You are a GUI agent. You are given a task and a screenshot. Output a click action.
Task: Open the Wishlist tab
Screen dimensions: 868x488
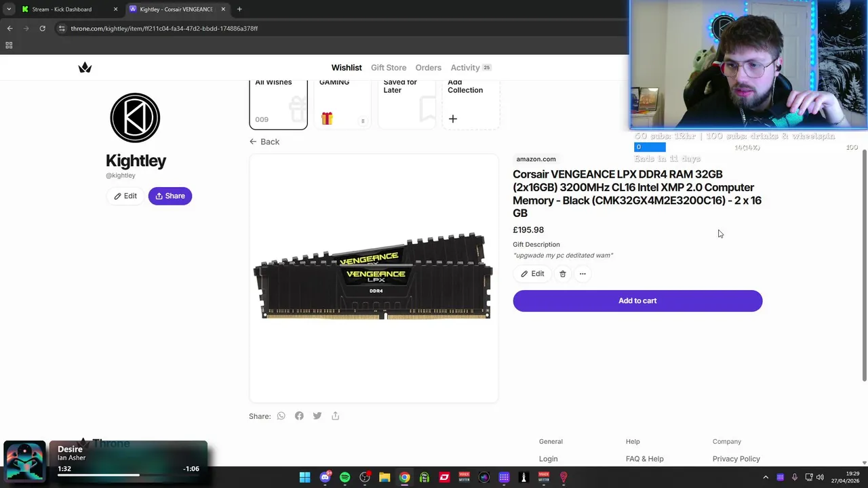point(347,68)
